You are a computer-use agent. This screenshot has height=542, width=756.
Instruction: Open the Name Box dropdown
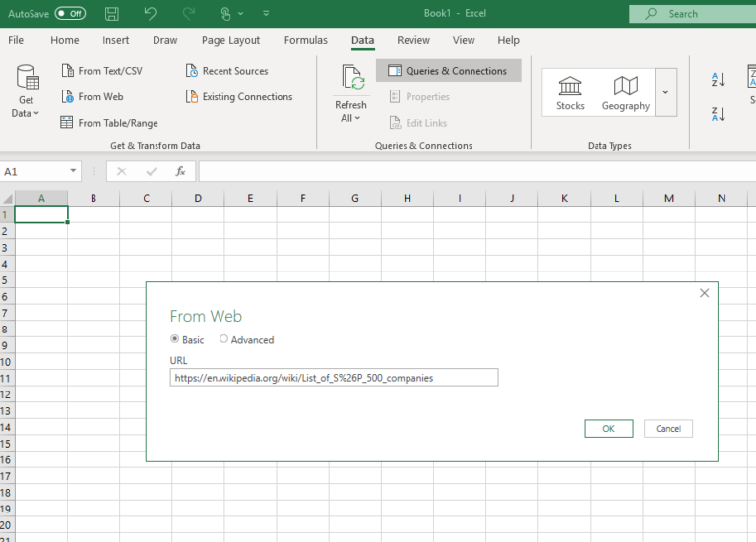click(74, 171)
